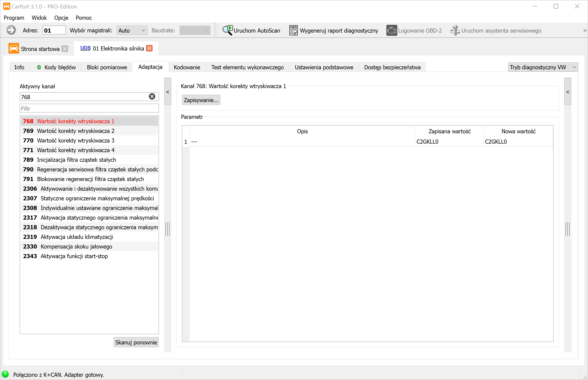Open the Ustawienia podstawowe tab
The image size is (588, 380).
click(324, 67)
